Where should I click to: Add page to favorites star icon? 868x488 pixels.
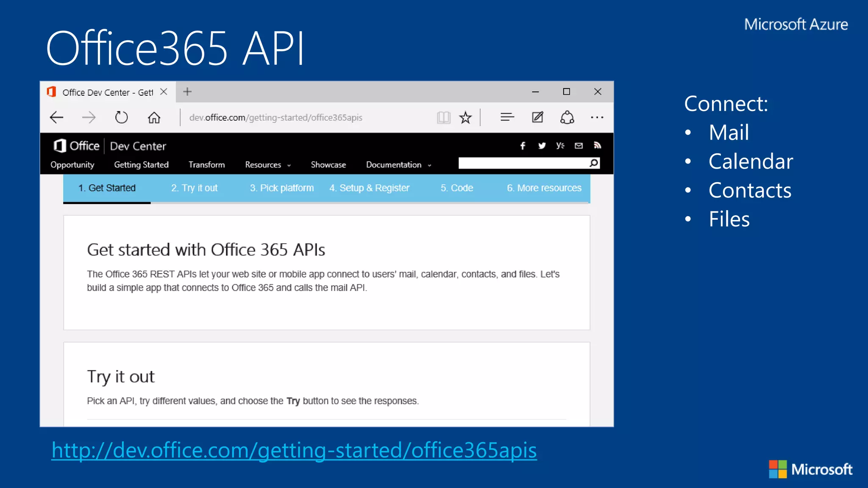point(465,117)
